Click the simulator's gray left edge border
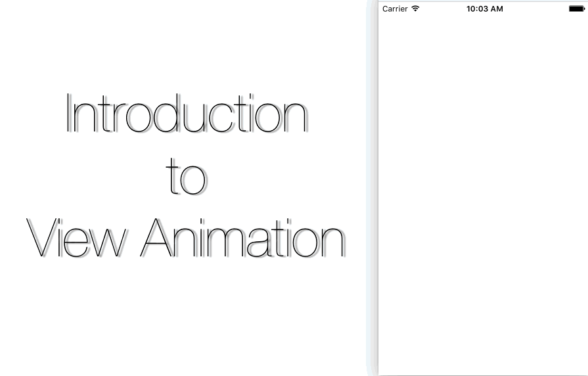The height and width of the screenshot is (376, 588). [374, 197]
